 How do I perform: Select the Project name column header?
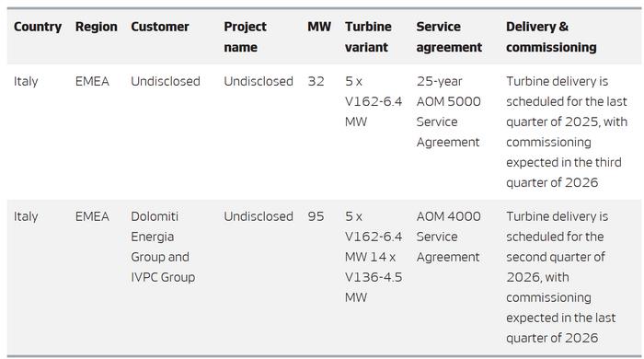pyautogui.click(x=245, y=37)
